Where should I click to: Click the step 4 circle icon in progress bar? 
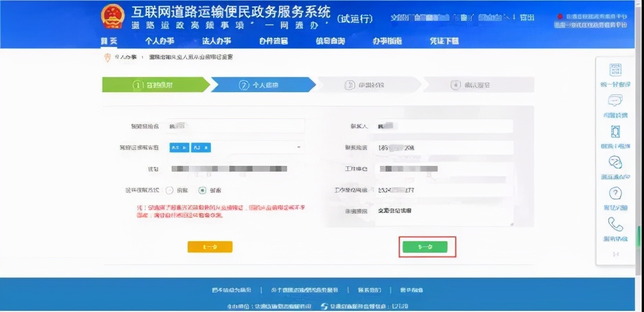coord(455,85)
